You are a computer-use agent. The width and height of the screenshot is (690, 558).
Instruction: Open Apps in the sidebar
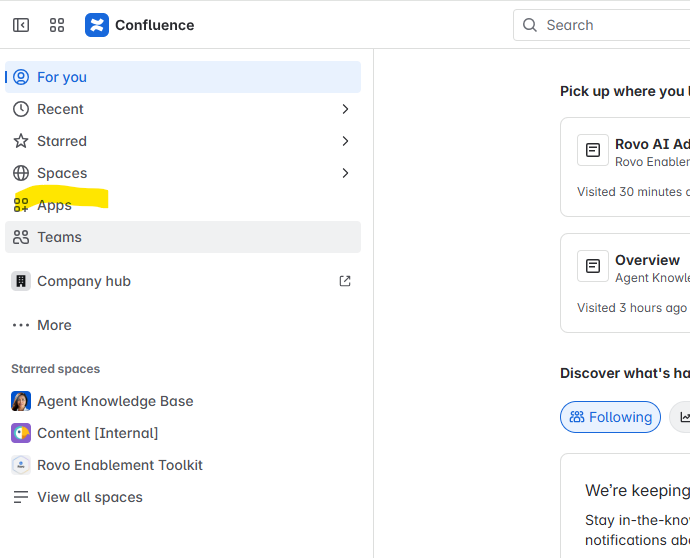[54, 205]
